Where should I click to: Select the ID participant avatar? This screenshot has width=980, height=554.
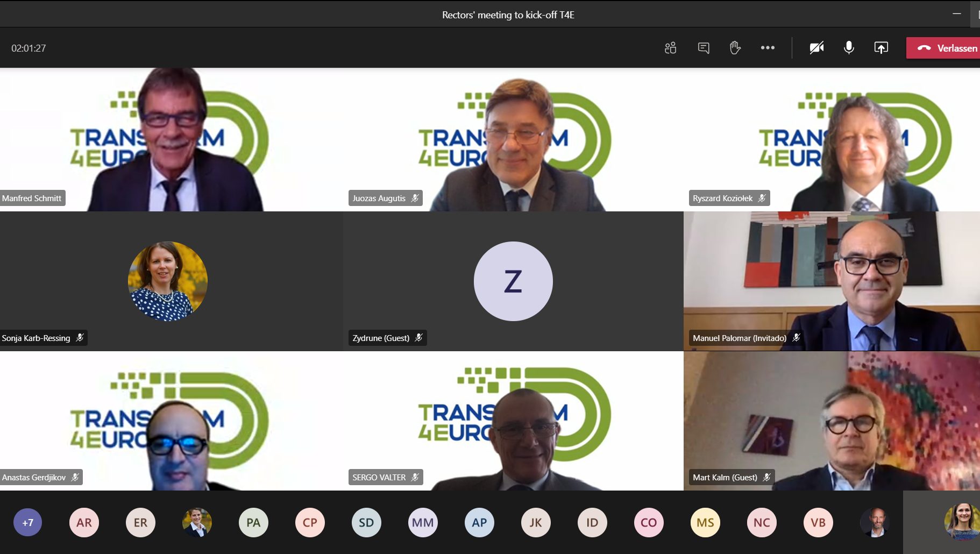592,522
